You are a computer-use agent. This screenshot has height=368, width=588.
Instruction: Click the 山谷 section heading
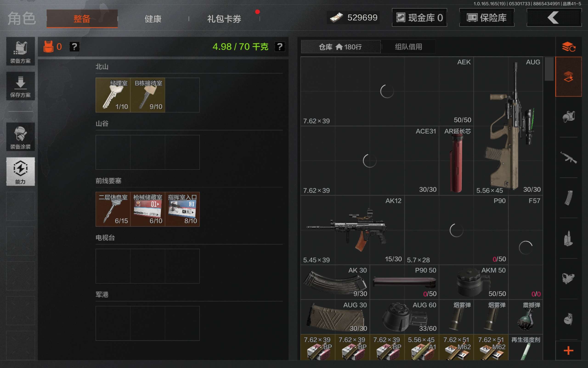coord(102,124)
